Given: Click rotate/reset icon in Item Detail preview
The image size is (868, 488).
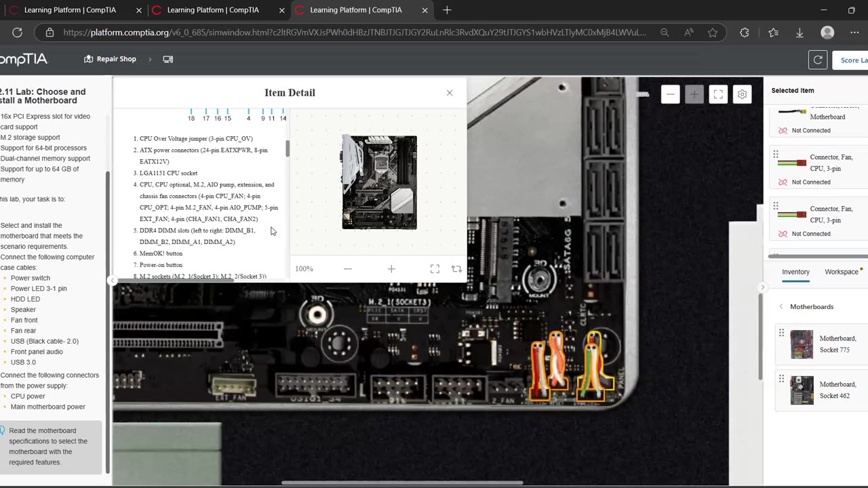Looking at the screenshot, I should click(456, 269).
